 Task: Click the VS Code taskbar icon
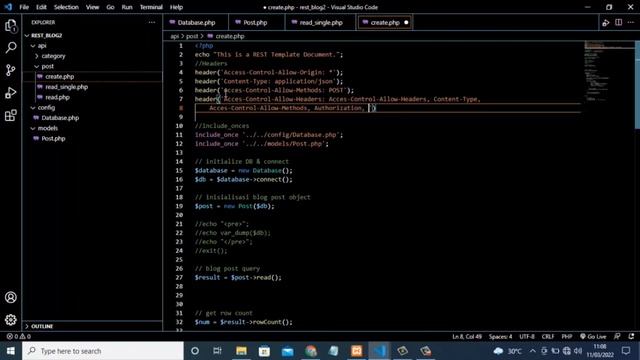coord(380,351)
